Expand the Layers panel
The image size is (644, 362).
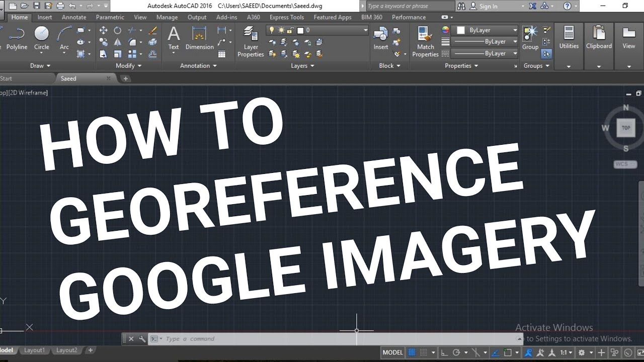302,66
